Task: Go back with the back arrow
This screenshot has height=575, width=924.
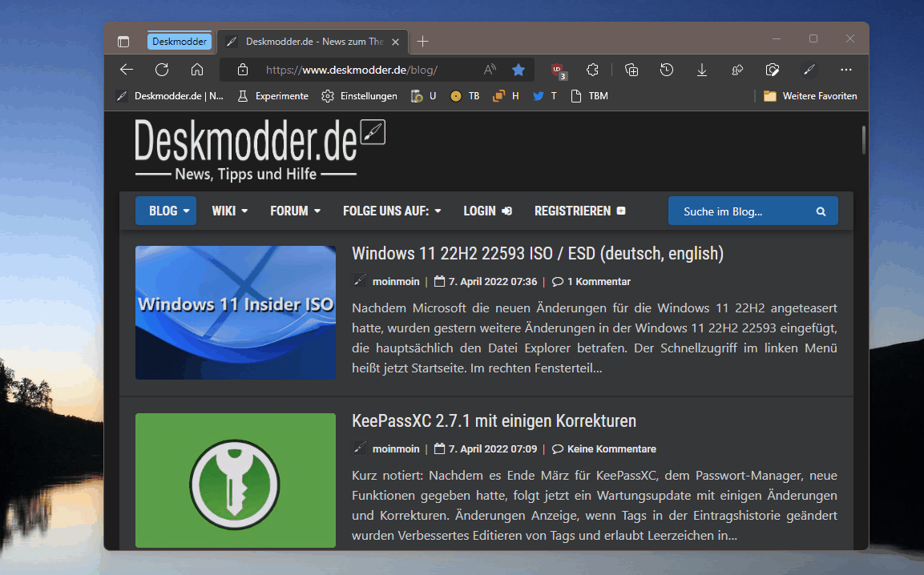Action: click(126, 70)
